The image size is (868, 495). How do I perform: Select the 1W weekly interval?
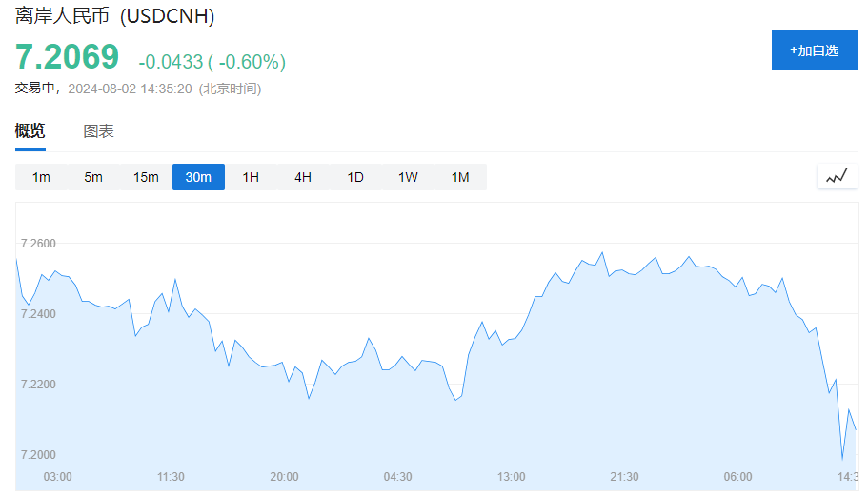(408, 177)
